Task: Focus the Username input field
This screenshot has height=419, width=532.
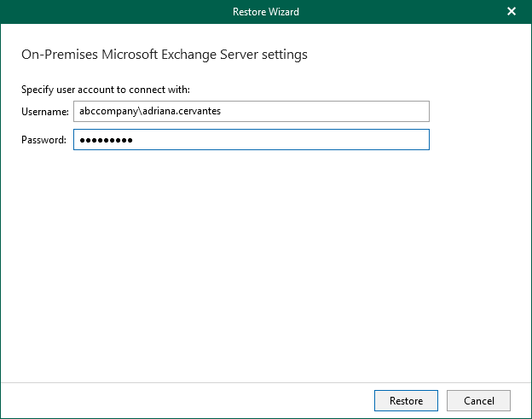Action: tap(251, 112)
